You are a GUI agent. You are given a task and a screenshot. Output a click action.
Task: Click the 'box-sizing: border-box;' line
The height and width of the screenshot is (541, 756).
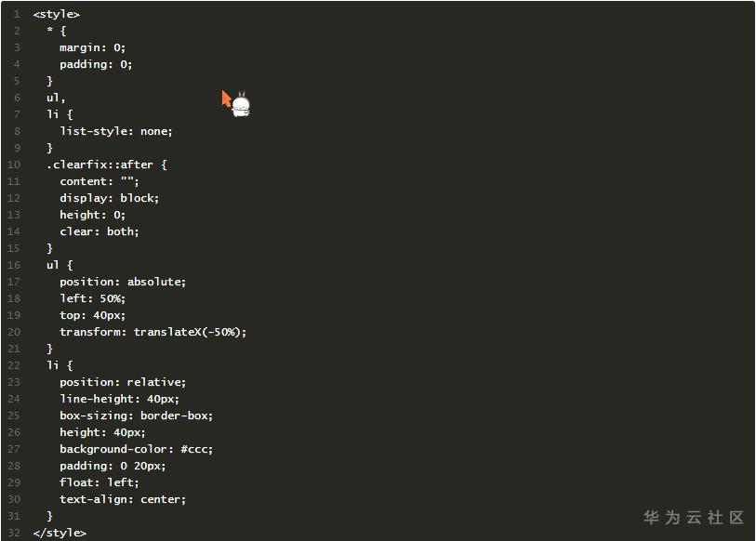click(137, 416)
